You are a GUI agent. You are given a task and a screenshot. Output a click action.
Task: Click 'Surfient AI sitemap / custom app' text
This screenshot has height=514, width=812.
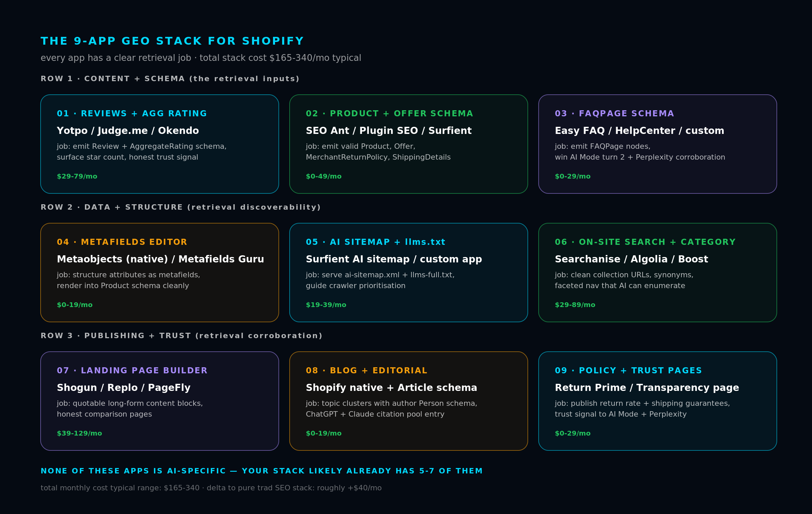pyautogui.click(x=394, y=259)
